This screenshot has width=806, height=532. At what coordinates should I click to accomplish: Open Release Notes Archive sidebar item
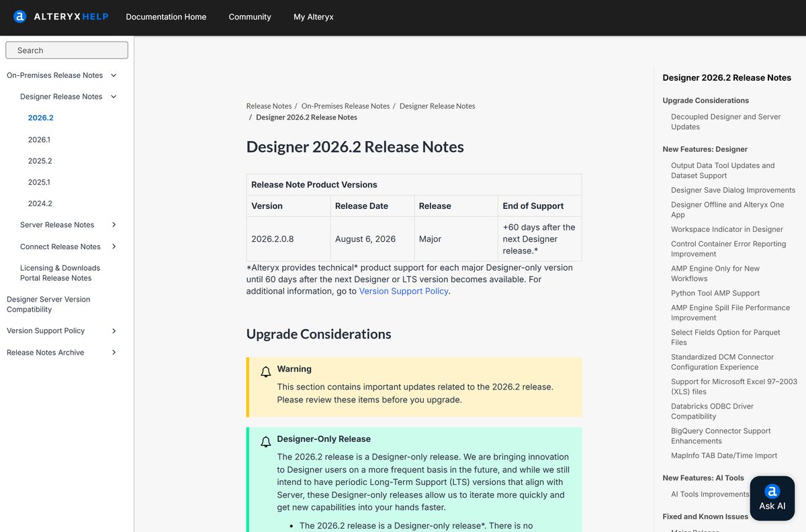tap(46, 352)
